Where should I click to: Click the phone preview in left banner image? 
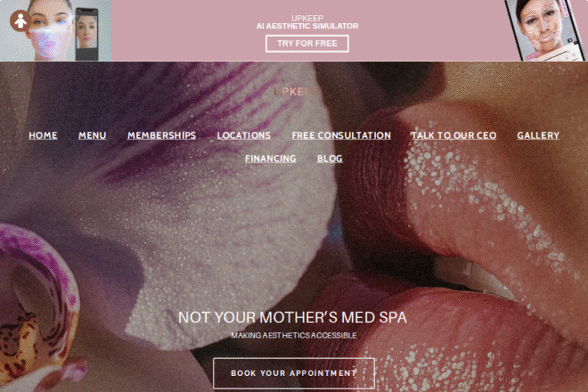point(87,34)
